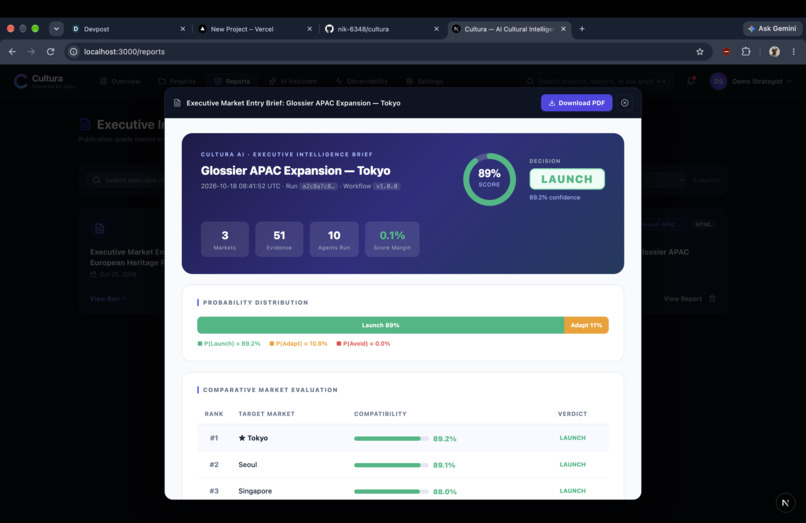
Task: Expand the Demo Strategist account menu
Action: point(762,81)
